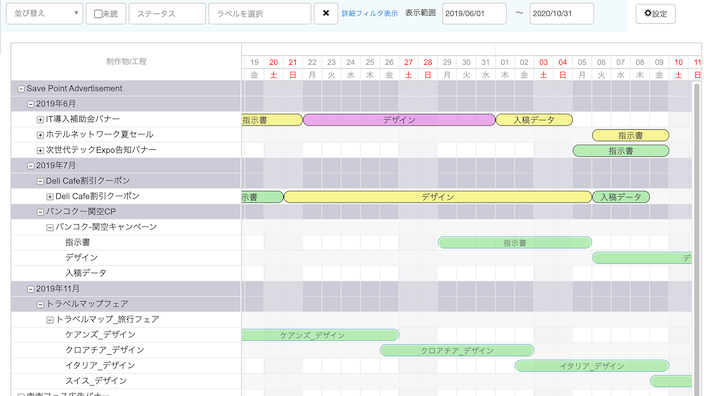Click the yellow 入稿データ bar in IT導入補助金バナー row
The image size is (704, 396).
pyautogui.click(x=534, y=120)
